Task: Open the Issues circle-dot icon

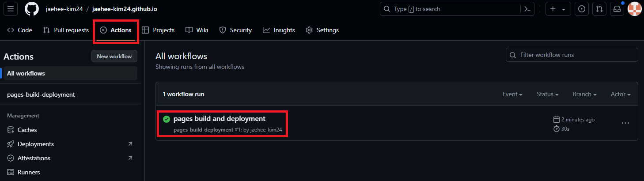Action: coord(582,9)
